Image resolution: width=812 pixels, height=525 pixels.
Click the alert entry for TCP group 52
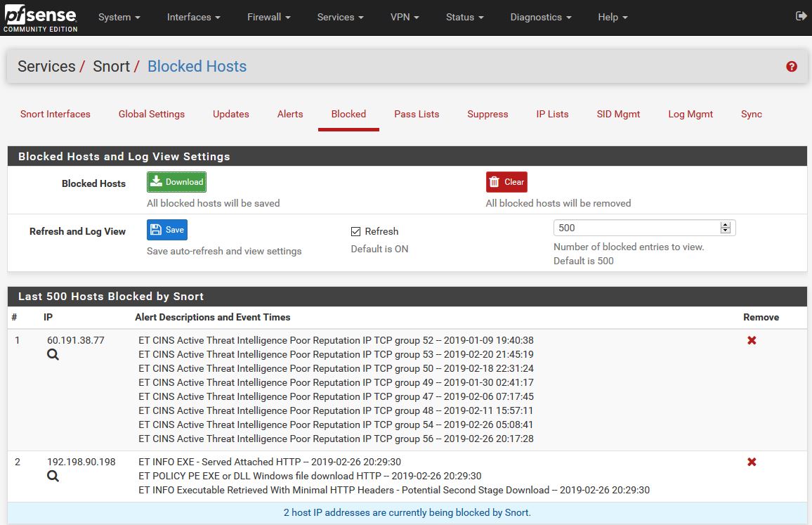(x=336, y=340)
